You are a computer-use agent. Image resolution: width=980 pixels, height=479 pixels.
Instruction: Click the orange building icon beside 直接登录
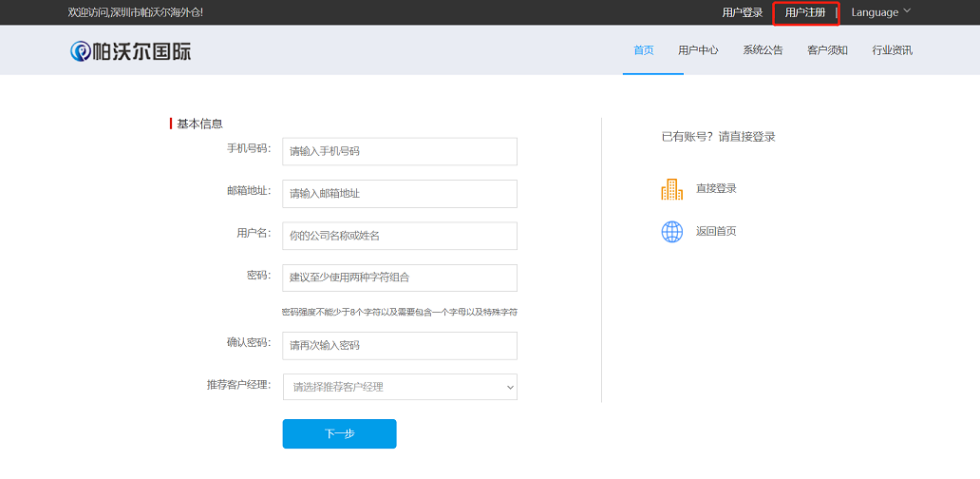click(x=672, y=189)
